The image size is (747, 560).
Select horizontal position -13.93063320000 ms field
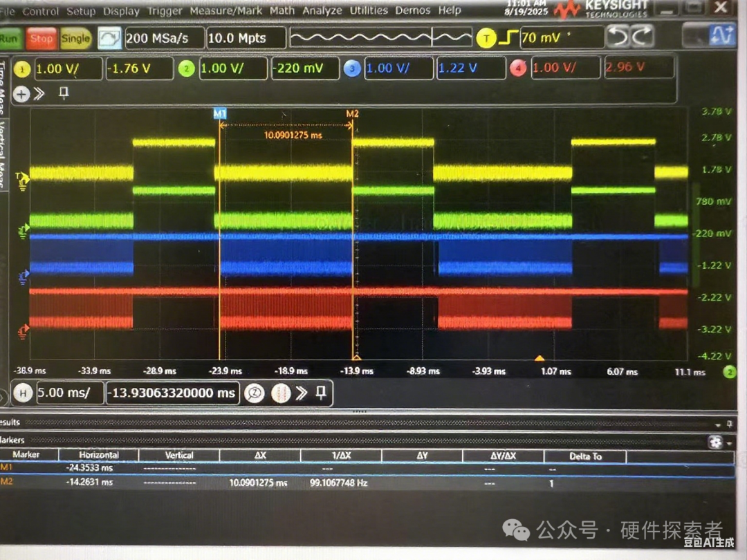tap(173, 393)
